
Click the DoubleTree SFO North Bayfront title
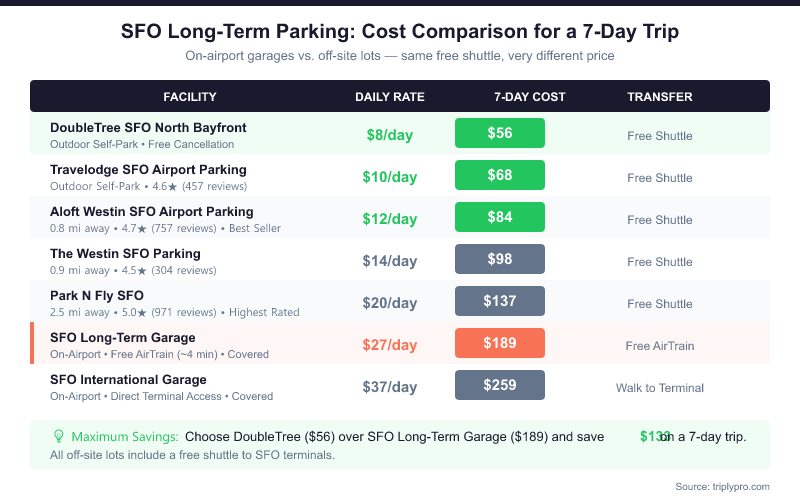tap(148, 128)
